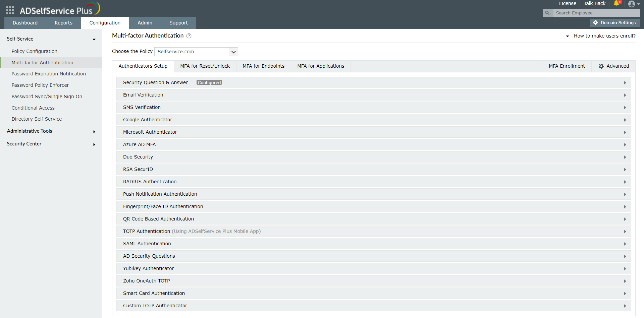Open Policy Configuration in sidebar
The width and height of the screenshot is (644, 318).
pos(35,51)
